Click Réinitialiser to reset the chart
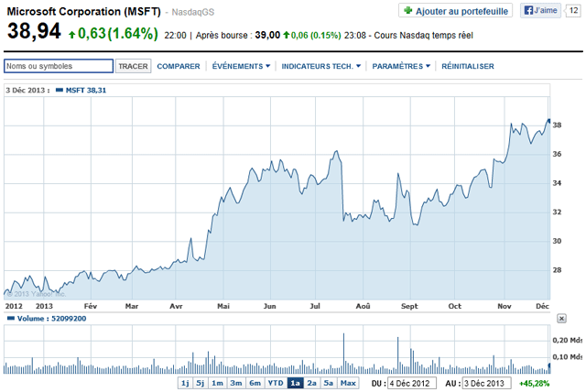 (468, 67)
